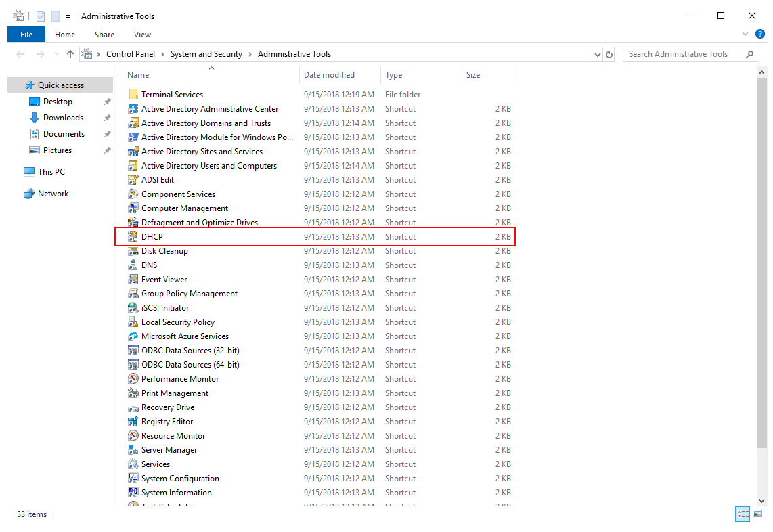The width and height of the screenshot is (773, 532).
Task: Open the DHCP shortcut icon
Action: tap(133, 237)
